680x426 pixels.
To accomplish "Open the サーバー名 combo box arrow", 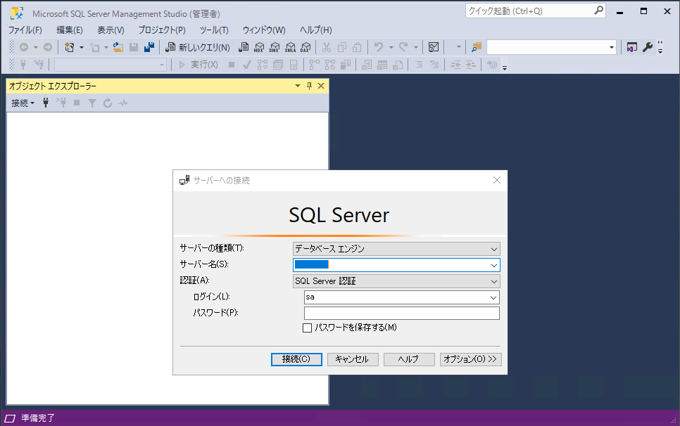I will pos(494,265).
